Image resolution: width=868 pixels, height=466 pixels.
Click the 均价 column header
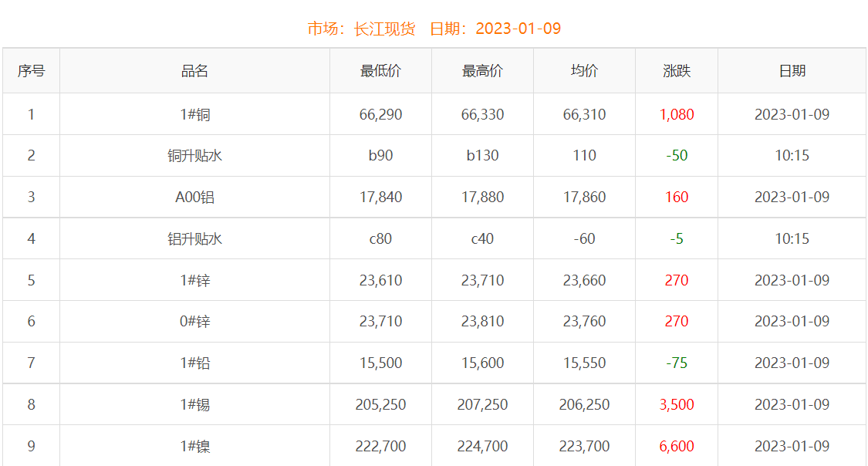tap(584, 71)
